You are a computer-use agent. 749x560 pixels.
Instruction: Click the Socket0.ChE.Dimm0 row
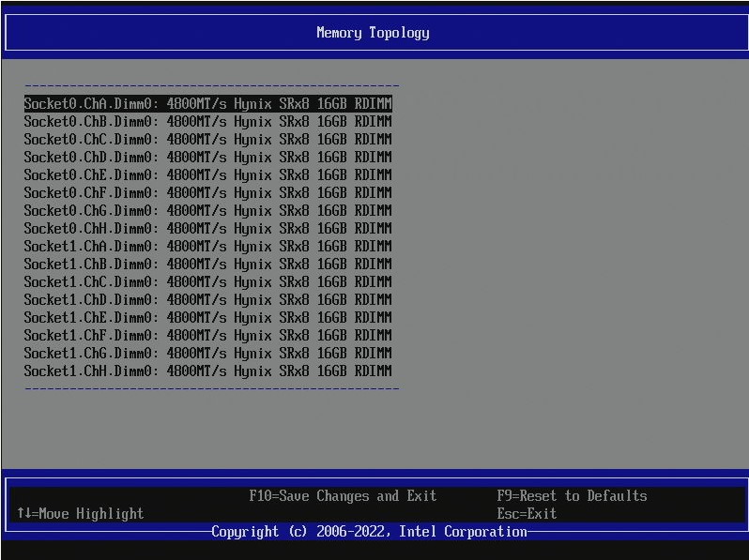[207, 175]
